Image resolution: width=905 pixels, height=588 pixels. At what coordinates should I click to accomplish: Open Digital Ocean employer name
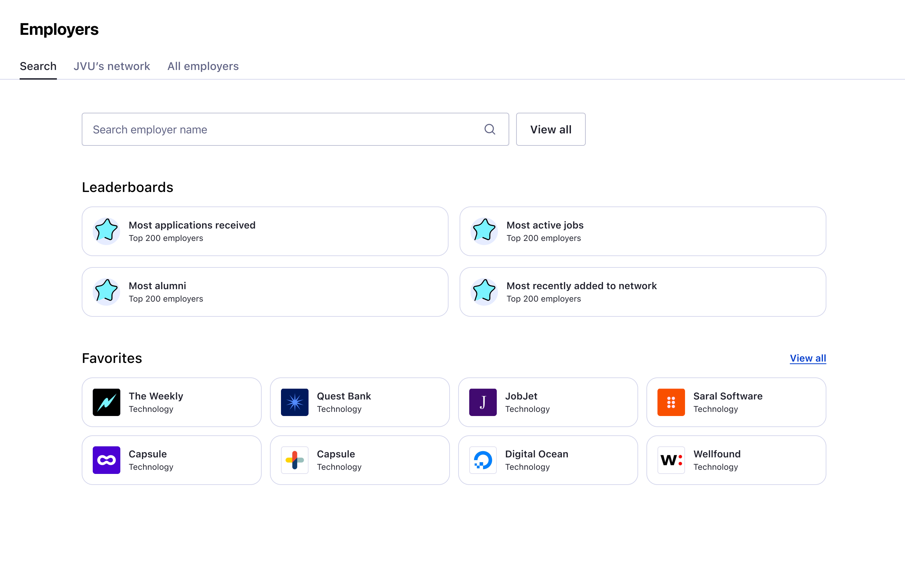point(536,454)
